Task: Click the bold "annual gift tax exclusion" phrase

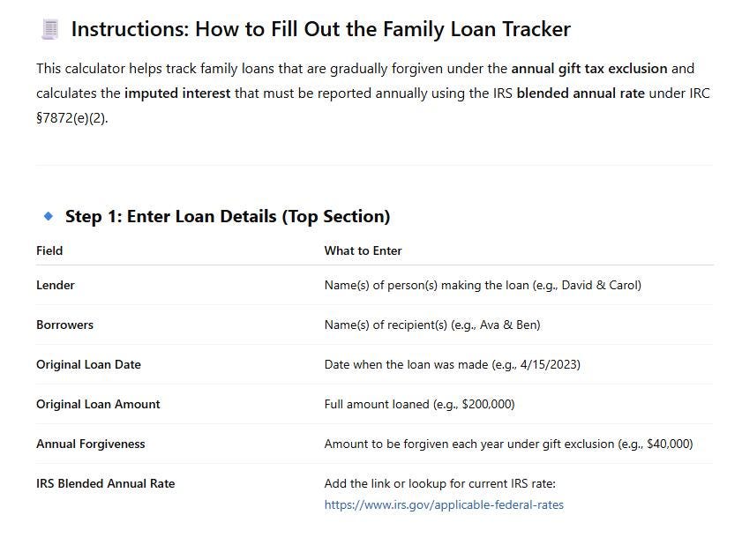Action: pyautogui.click(x=588, y=68)
